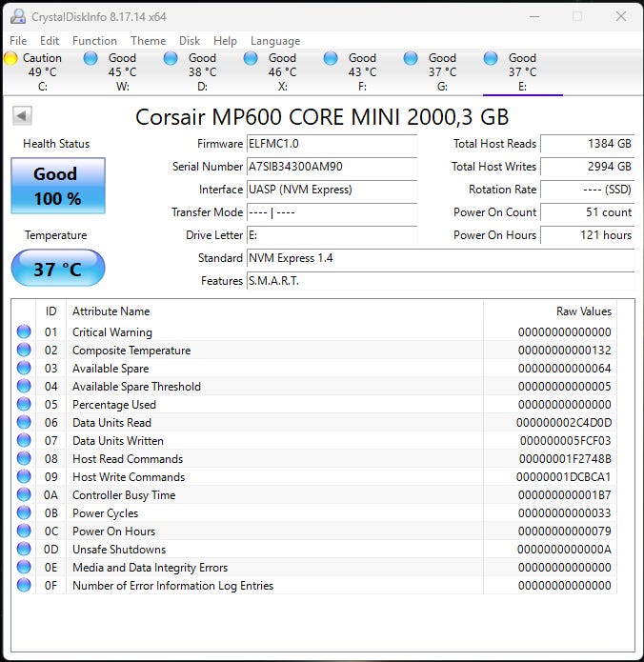Open the Theme menu
Image resolution: width=644 pixels, height=662 pixels.
point(149,41)
